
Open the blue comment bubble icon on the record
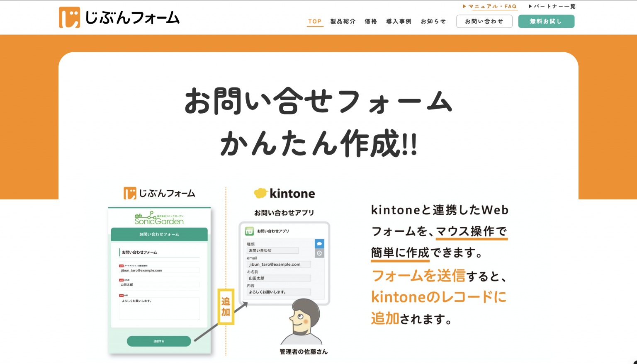(x=319, y=245)
